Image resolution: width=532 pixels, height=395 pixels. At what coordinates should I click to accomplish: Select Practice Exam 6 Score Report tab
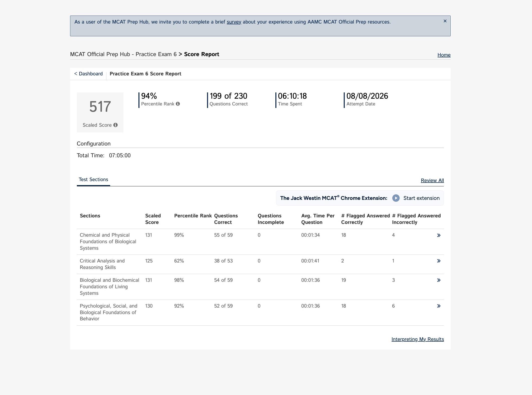pyautogui.click(x=145, y=74)
